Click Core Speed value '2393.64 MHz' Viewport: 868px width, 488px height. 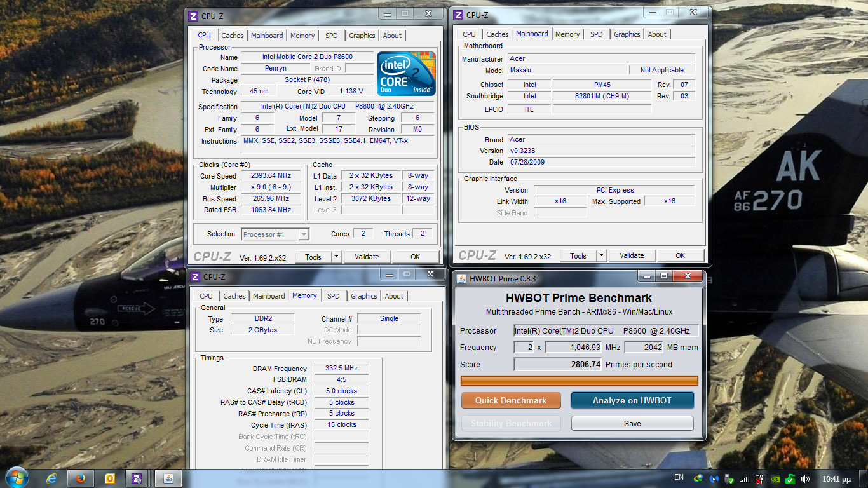click(x=272, y=176)
